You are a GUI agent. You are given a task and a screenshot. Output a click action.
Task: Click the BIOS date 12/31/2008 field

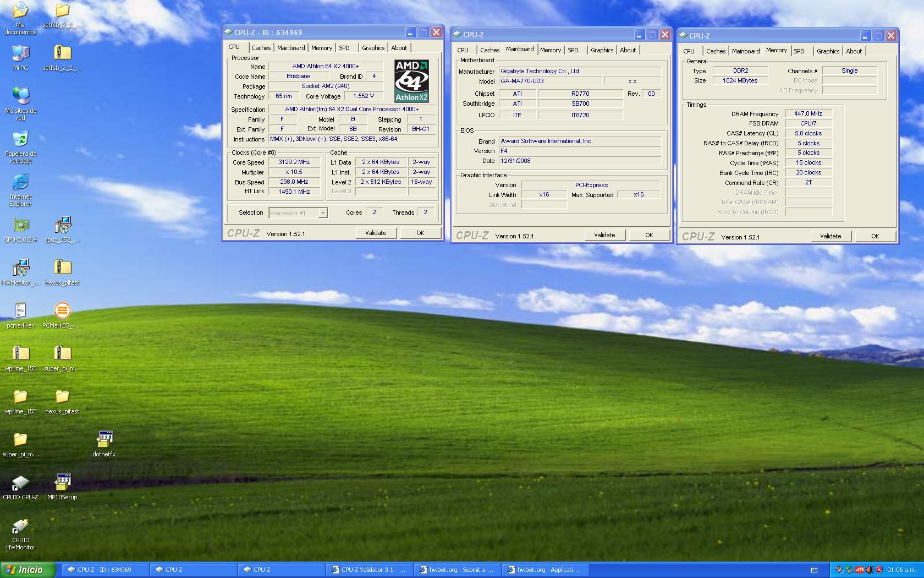click(x=580, y=161)
